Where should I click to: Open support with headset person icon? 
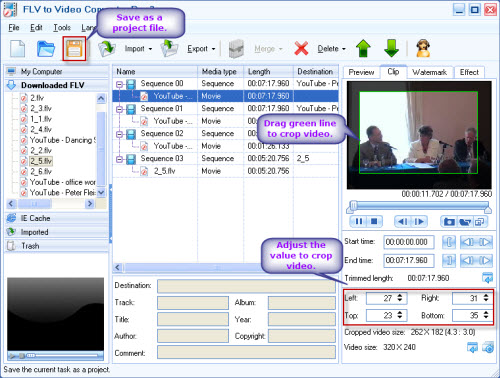pyautogui.click(x=423, y=49)
